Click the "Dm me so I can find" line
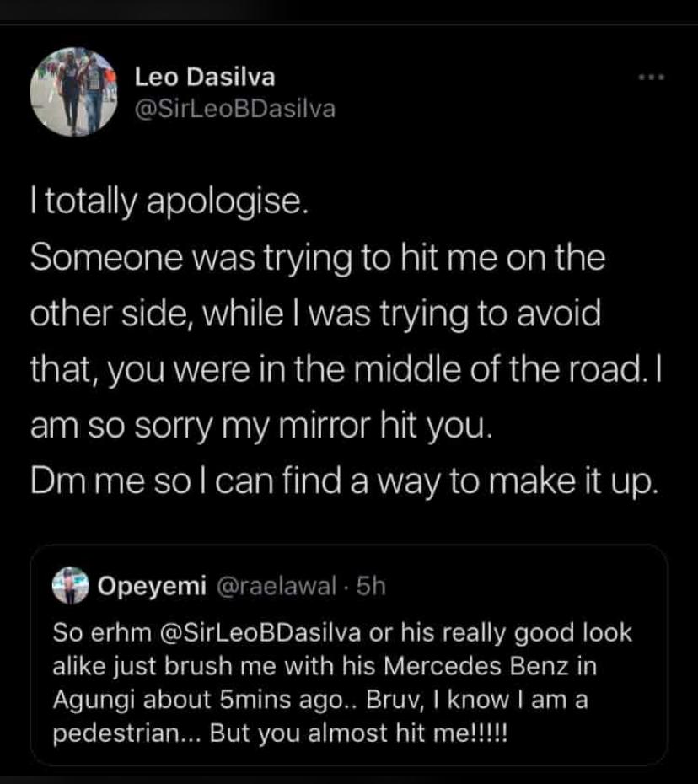 [x=341, y=478]
